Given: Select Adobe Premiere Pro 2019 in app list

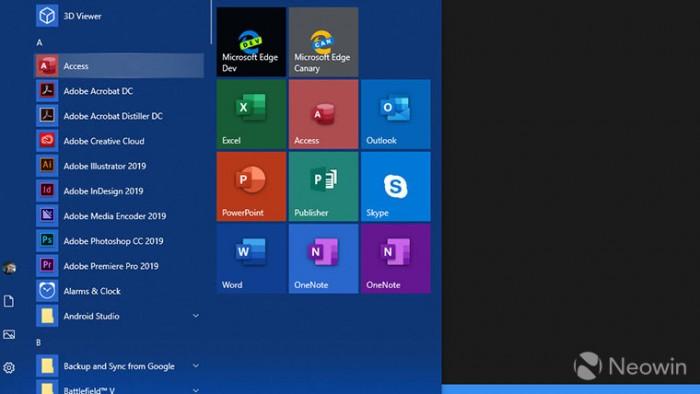Looking at the screenshot, I should point(119,265).
